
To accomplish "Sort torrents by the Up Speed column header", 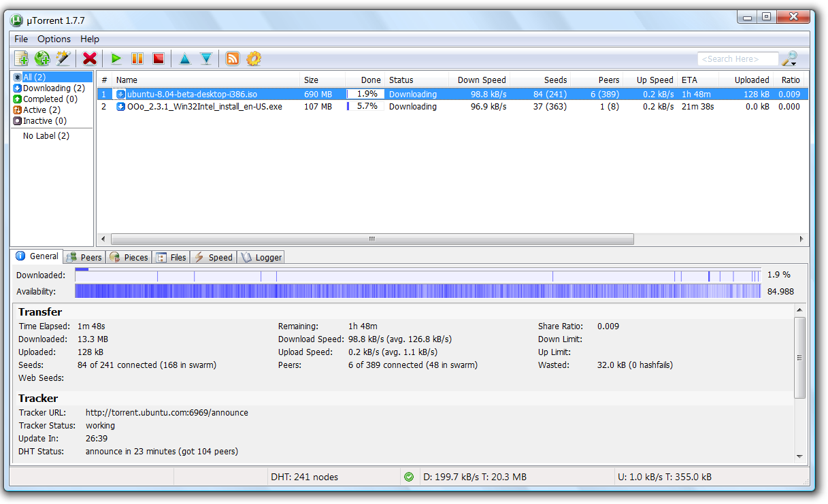I will coord(651,80).
